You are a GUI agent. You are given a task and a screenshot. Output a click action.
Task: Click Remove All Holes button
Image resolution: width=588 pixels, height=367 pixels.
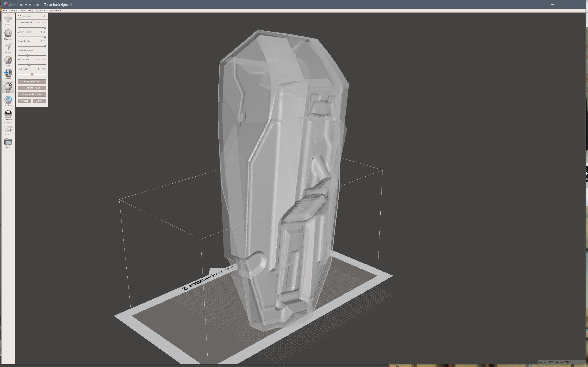pyautogui.click(x=32, y=94)
